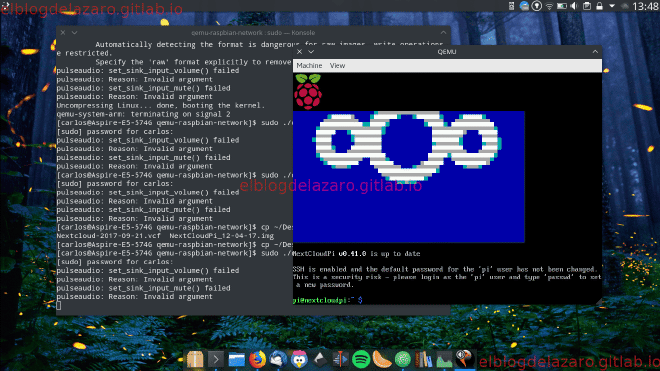660x371 pixels.
Task: Click the QEMU window title bar text
Action: coord(447,52)
